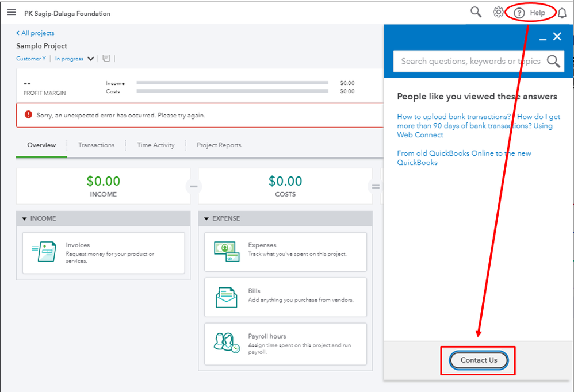Image resolution: width=574 pixels, height=392 pixels.
Task: Select the Overview tab
Action: (x=41, y=145)
